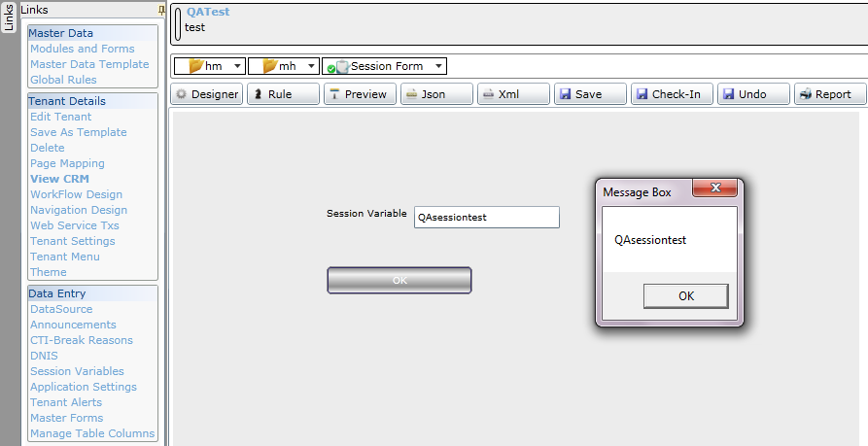868x446 pixels.
Task: Click the OK button in Message Box
Action: (686, 296)
